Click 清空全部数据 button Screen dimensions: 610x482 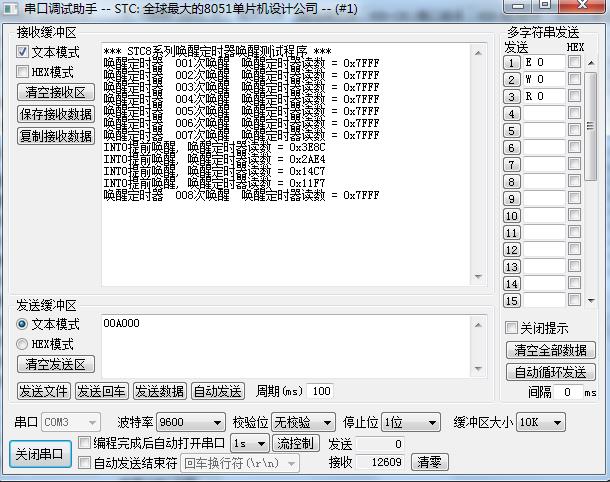(550, 350)
